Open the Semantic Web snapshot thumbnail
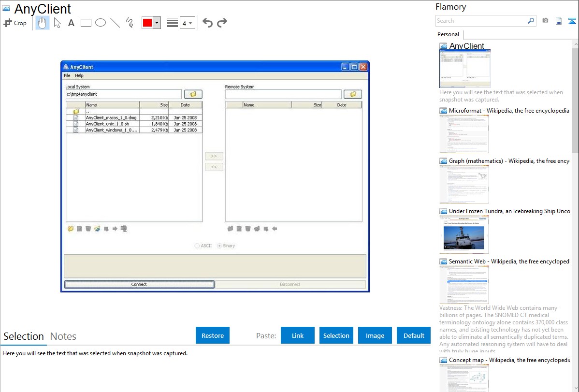This screenshot has width=579, height=392. [x=464, y=285]
